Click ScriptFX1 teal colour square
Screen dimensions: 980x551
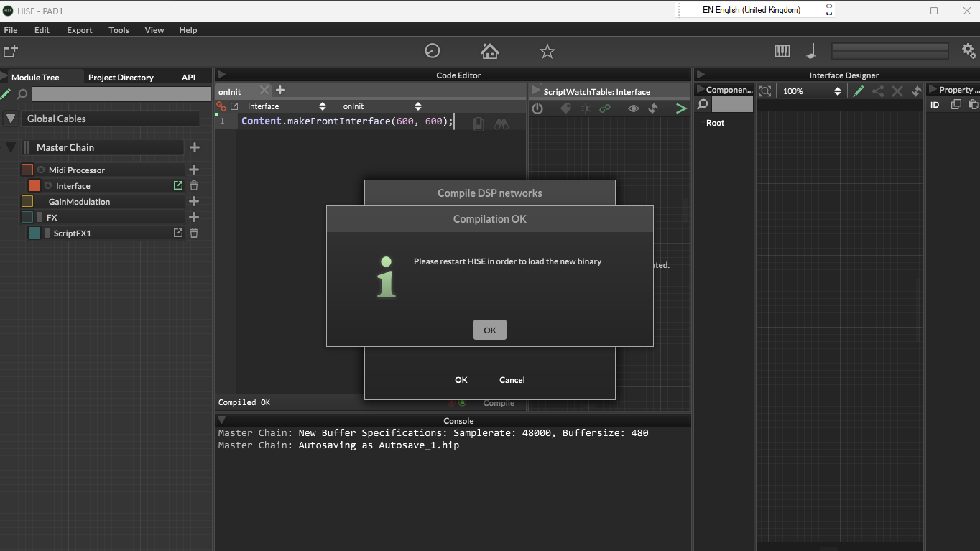34,233
